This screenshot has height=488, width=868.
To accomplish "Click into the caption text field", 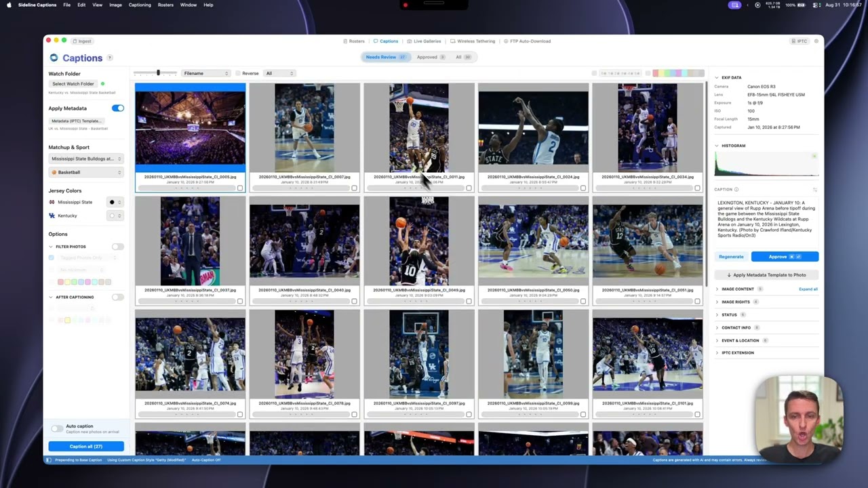I will tap(766, 221).
